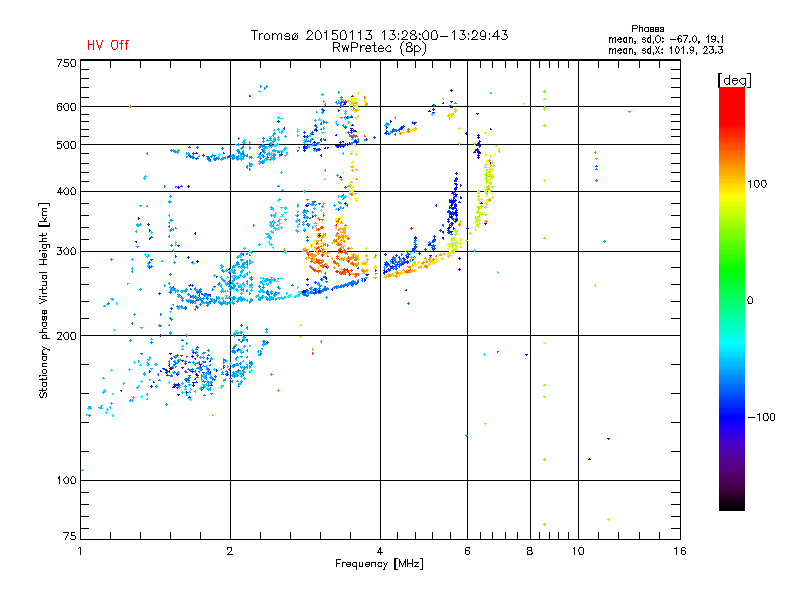Select the title 'Tromsø 20150113 13:28:00-13:29:43'
The image size is (800, 600).
(x=380, y=35)
